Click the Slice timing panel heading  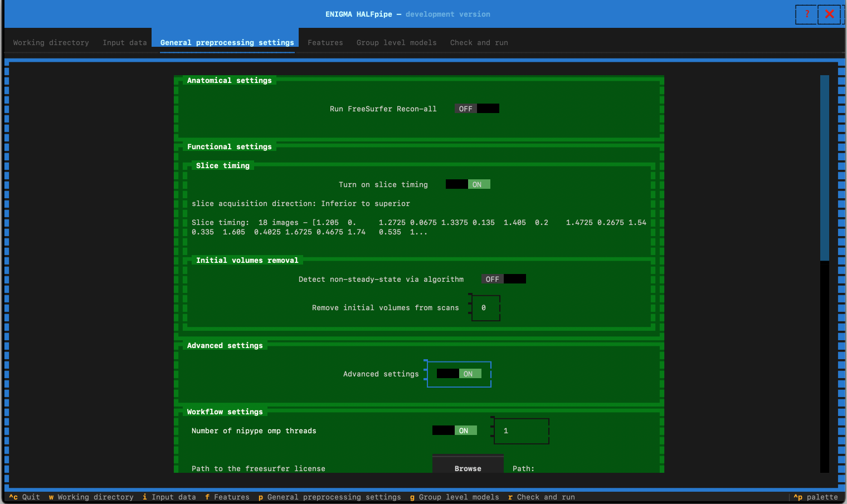[x=223, y=165]
